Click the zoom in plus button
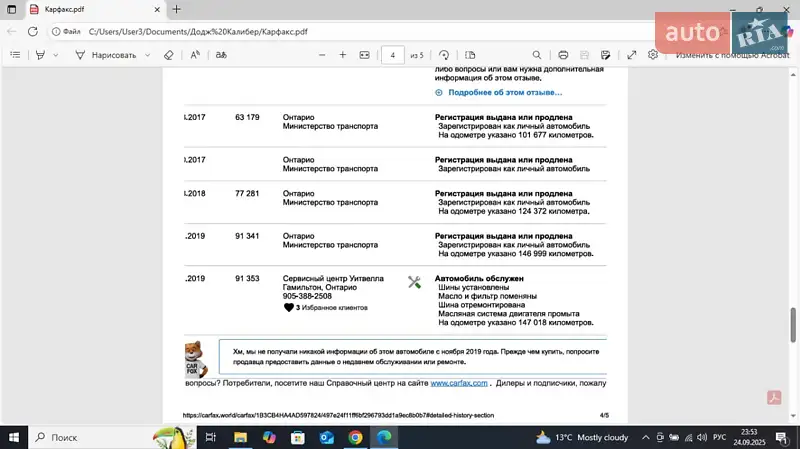 (343, 55)
